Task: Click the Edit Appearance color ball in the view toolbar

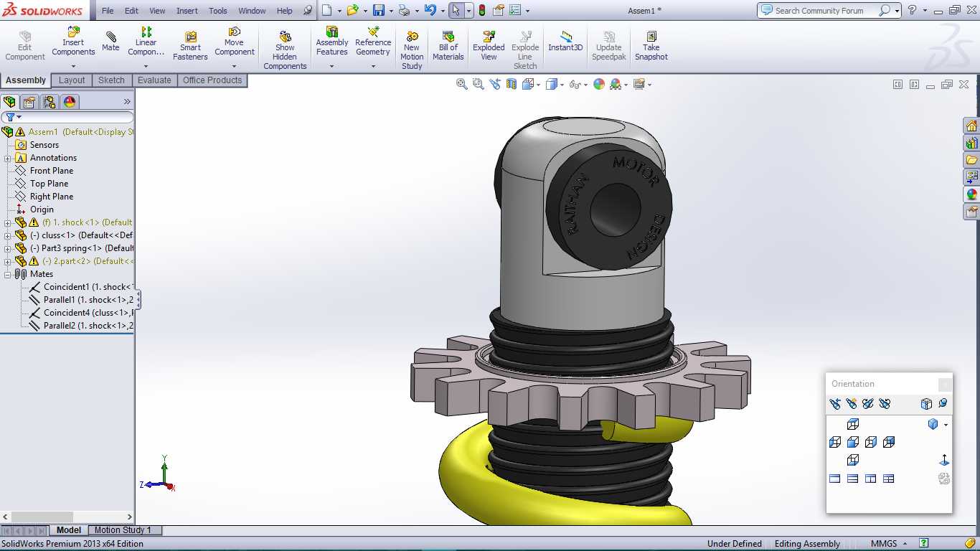Action: click(598, 84)
